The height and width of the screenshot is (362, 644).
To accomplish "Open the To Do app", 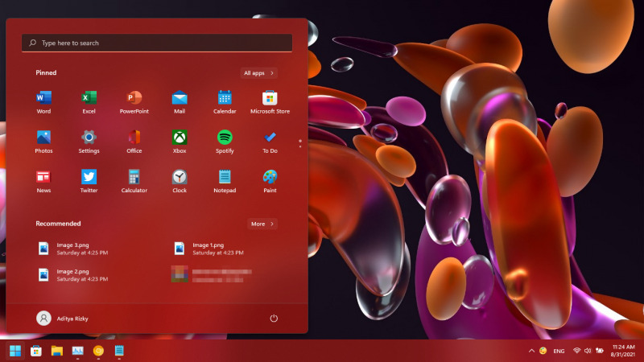I will click(270, 142).
